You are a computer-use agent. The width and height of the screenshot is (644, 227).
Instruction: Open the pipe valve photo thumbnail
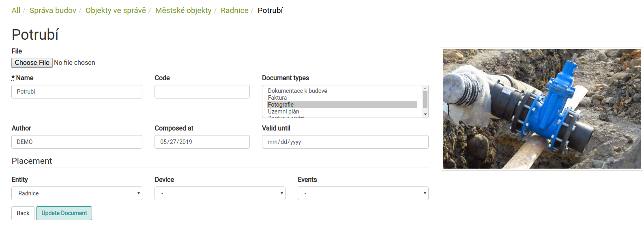point(542,109)
